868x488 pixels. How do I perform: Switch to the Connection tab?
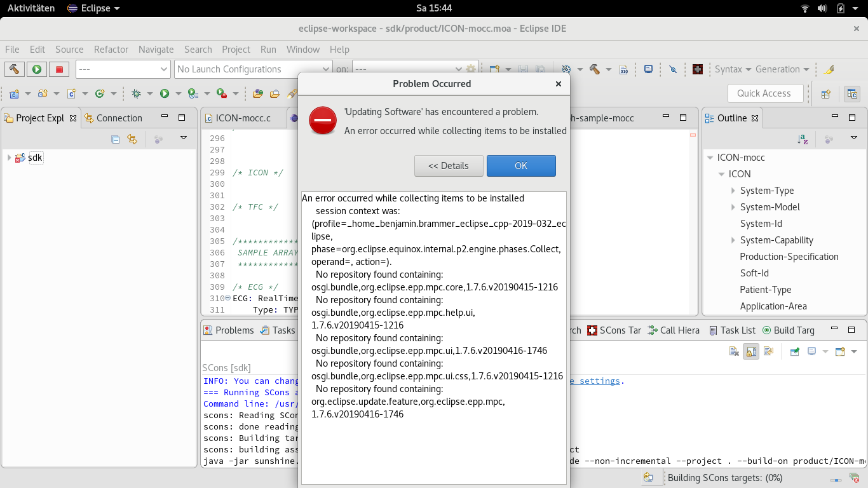coord(113,118)
